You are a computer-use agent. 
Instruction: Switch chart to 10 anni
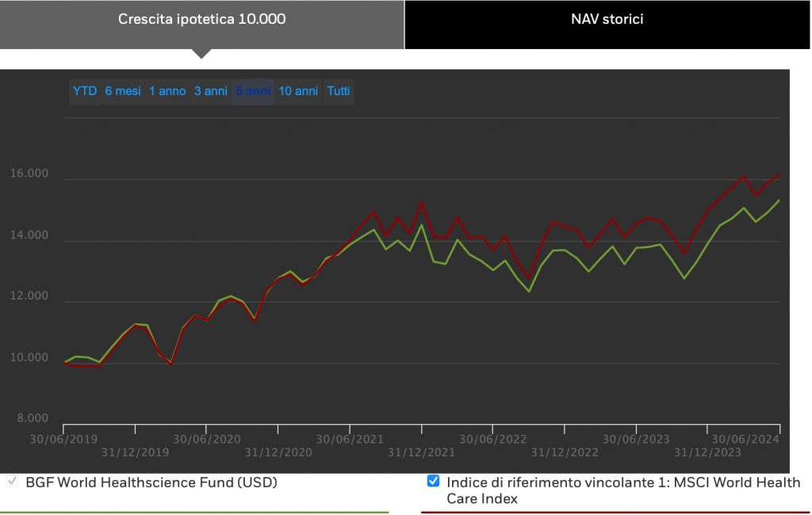pyautogui.click(x=298, y=91)
